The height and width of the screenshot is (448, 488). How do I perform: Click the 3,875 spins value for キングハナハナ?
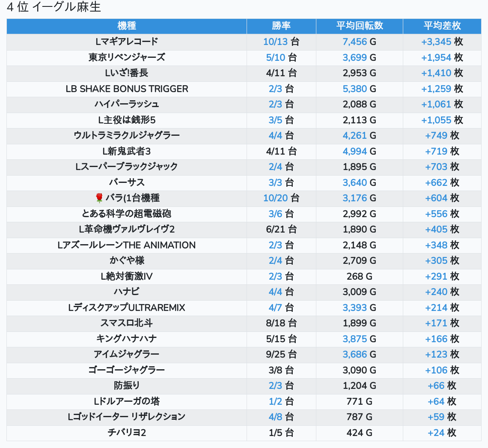click(354, 339)
